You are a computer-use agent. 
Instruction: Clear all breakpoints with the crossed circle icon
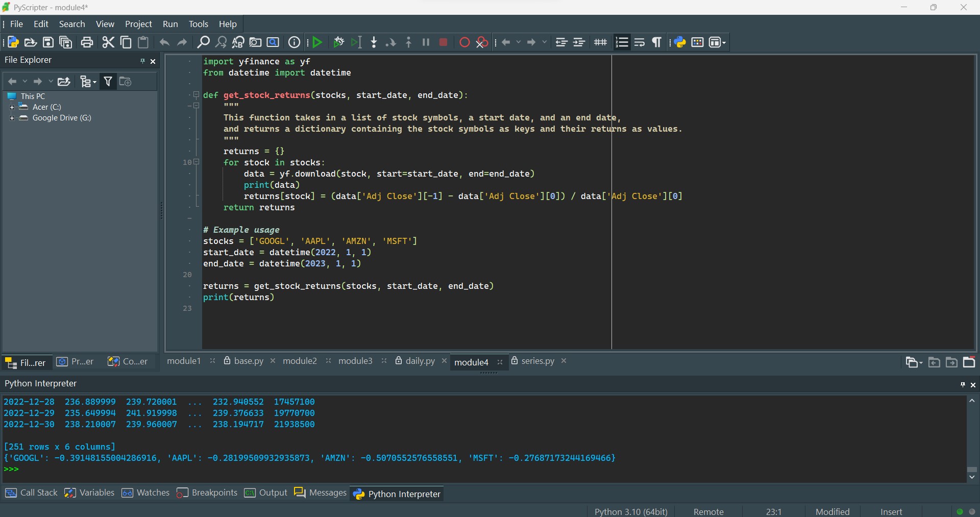coord(482,42)
